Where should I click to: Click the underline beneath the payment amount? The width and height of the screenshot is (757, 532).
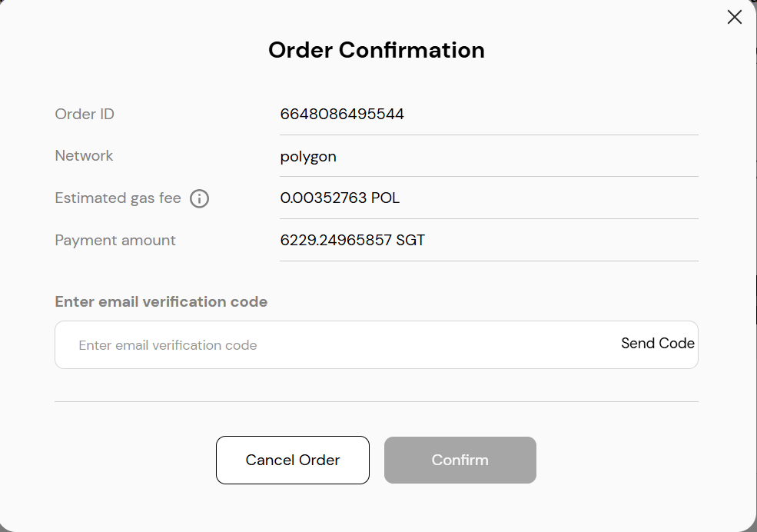[489, 261]
